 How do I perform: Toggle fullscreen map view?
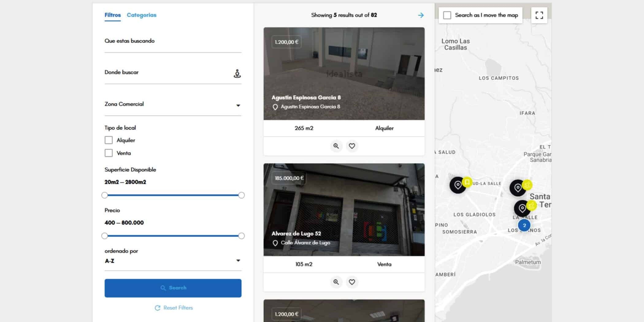coord(539,15)
